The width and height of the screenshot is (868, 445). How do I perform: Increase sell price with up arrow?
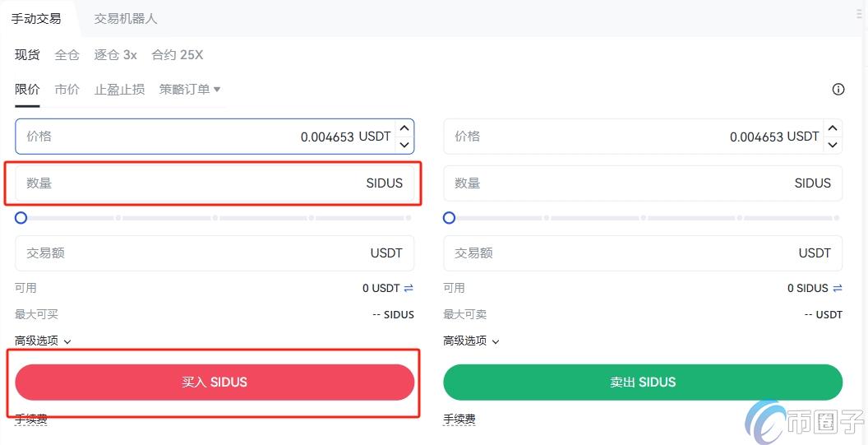[x=833, y=128]
